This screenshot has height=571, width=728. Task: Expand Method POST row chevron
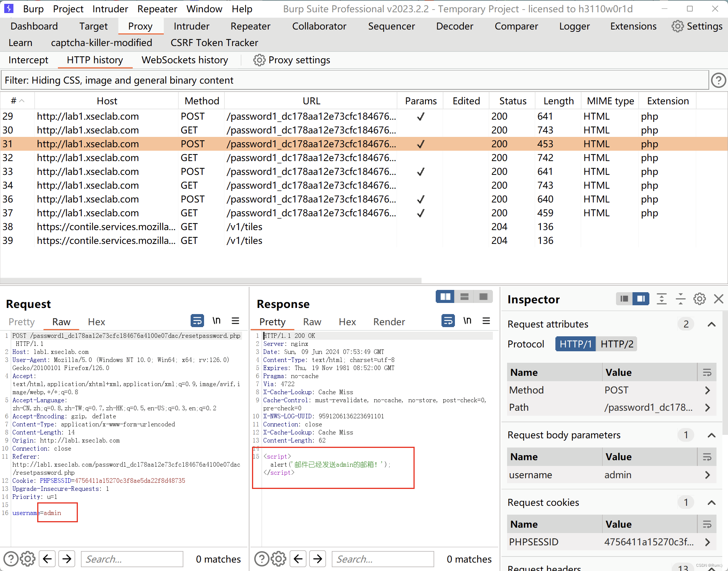tap(708, 390)
